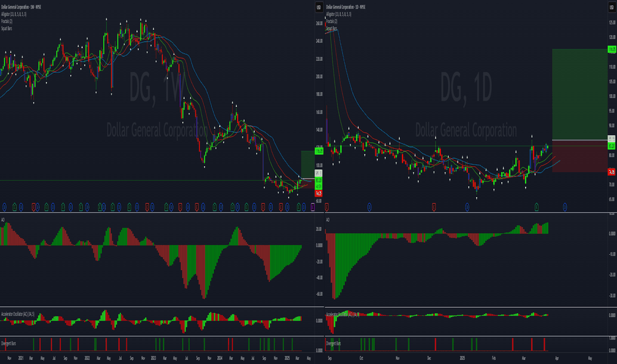The image size is (617, 364).
Task: Click the AO pane label under weekly chart
Action: click(x=3, y=220)
